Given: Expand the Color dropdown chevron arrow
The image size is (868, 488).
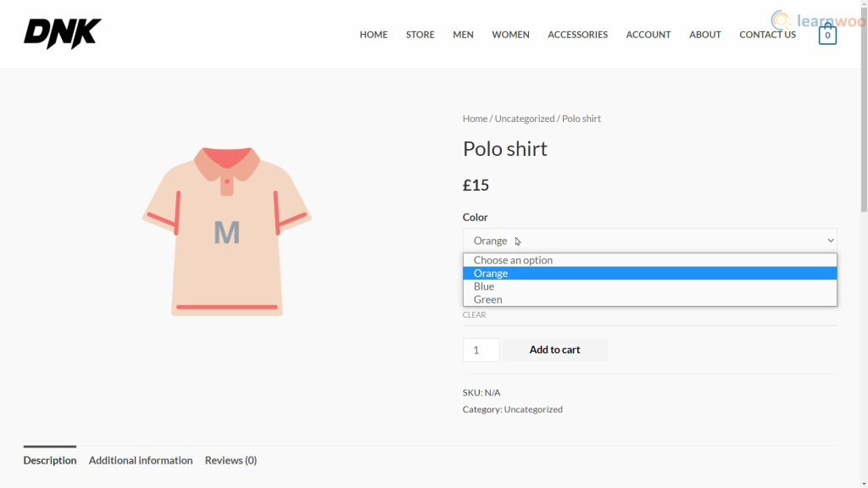Looking at the screenshot, I should [831, 241].
